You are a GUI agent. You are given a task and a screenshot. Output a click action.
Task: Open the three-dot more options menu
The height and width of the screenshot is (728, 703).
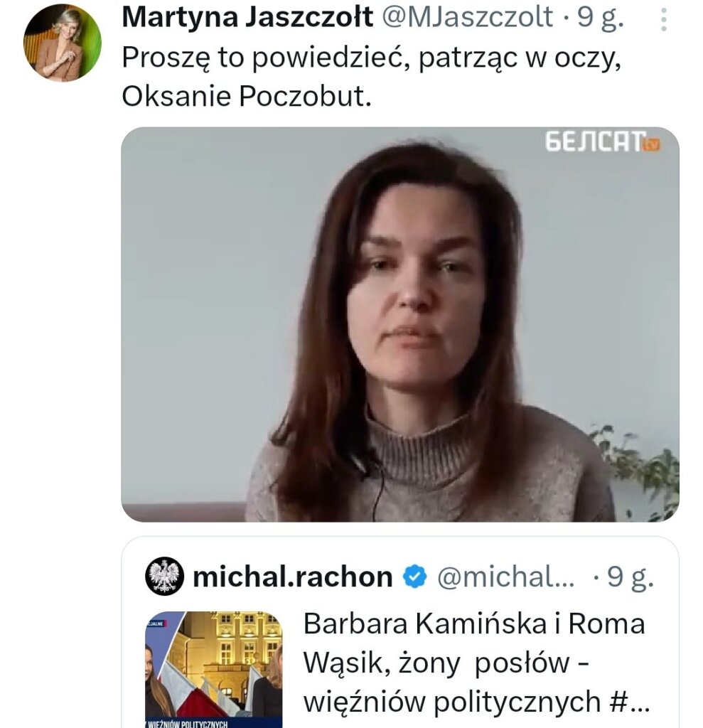tap(664, 21)
